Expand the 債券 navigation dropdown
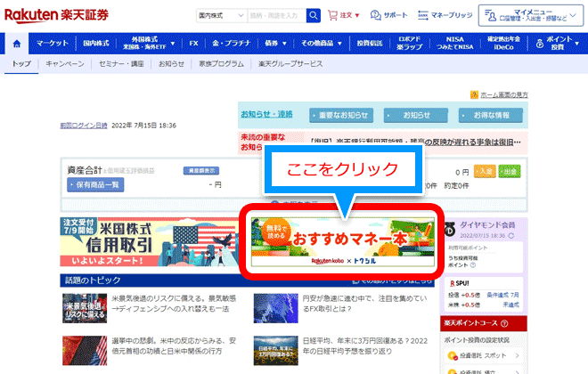 275,44
